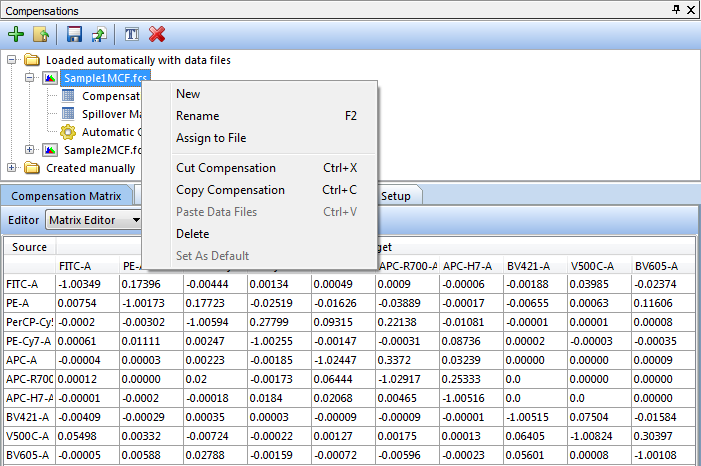Collapse the Sample1MCF.fcs tree node

point(30,78)
